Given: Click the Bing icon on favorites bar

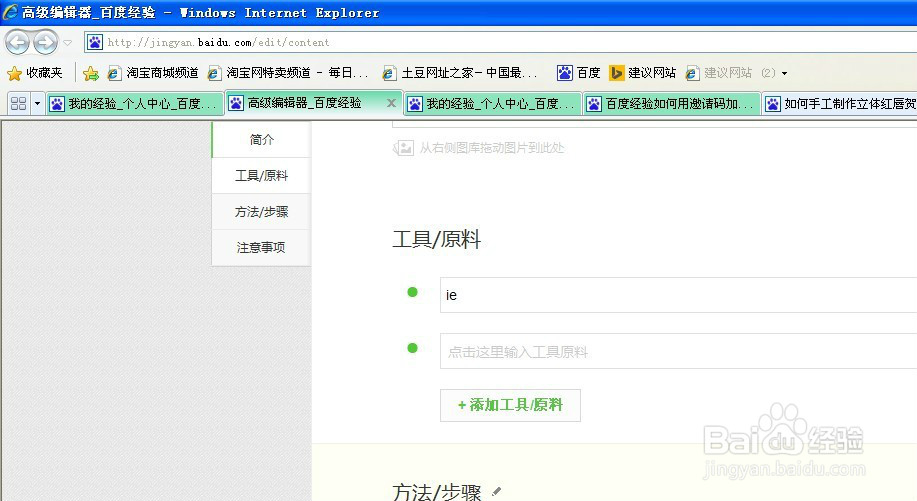Looking at the screenshot, I should point(617,72).
